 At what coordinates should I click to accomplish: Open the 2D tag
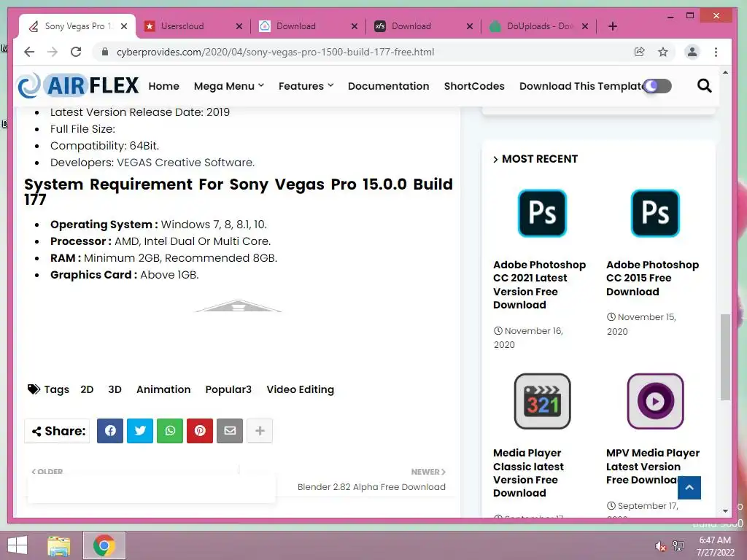pos(87,389)
